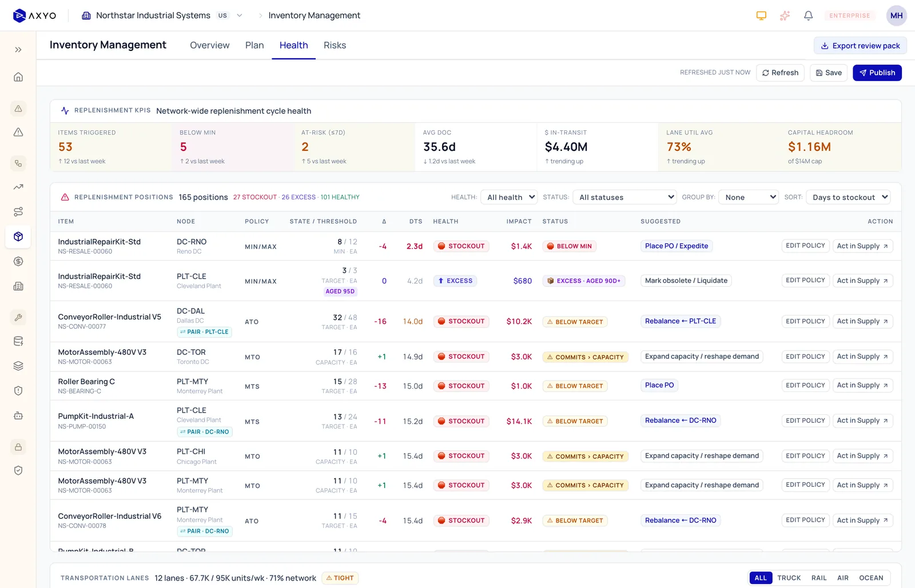Click EDIT POLICY for the Roller Bearing C row

pos(805,386)
